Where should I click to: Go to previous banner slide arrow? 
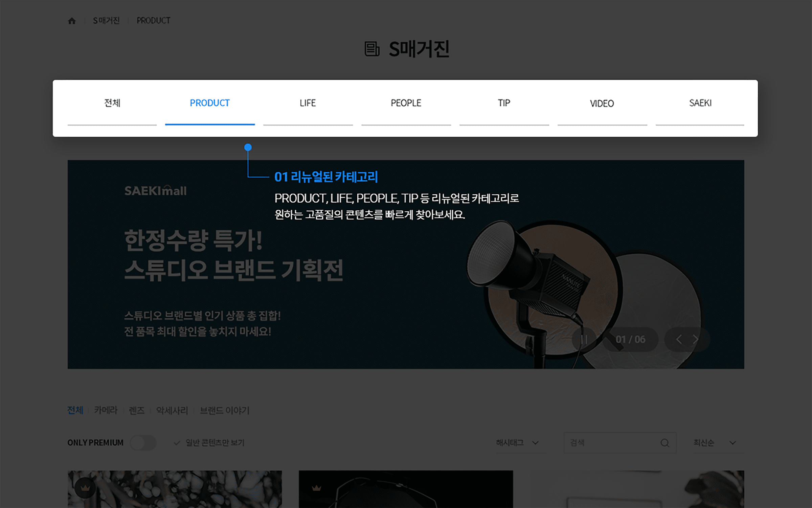click(679, 339)
